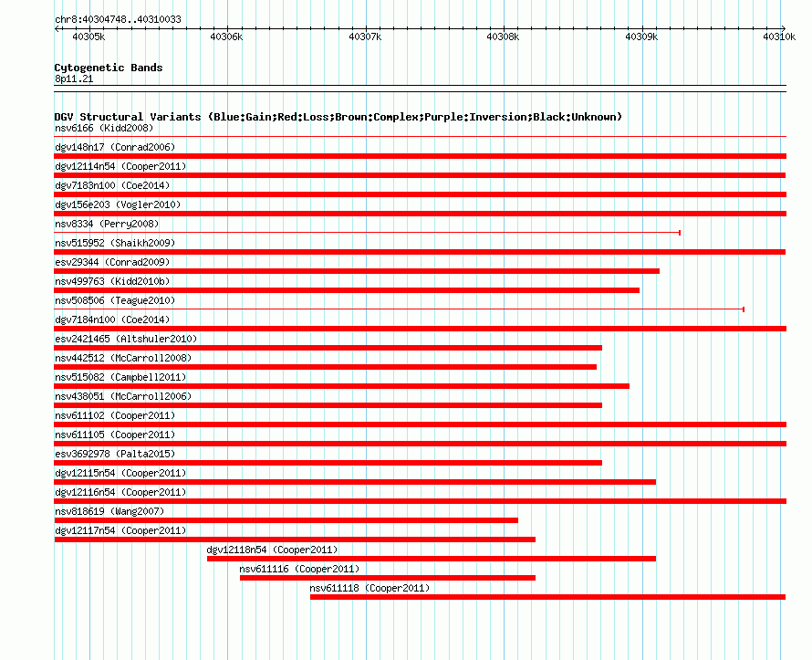Click the 40305k scale mark

(x=88, y=37)
